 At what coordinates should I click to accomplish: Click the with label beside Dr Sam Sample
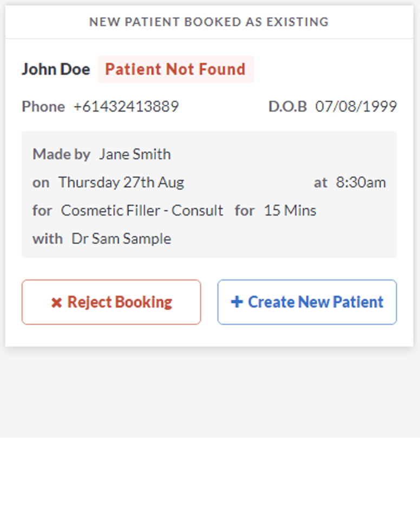coord(48,238)
